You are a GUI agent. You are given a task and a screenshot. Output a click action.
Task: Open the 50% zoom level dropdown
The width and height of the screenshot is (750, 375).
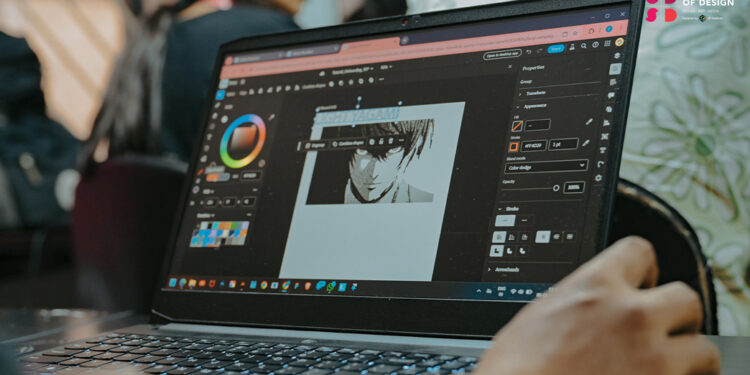(386, 67)
